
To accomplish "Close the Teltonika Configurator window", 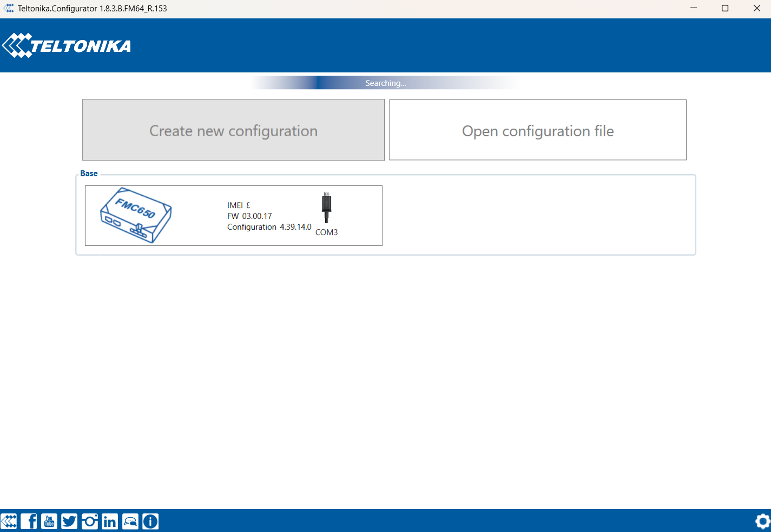I will [757, 8].
